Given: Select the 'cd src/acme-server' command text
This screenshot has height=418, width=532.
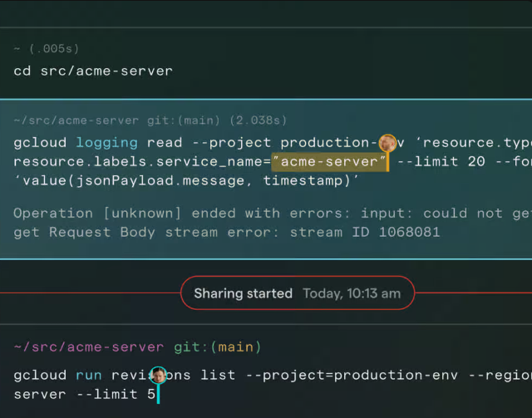Looking at the screenshot, I should [x=93, y=71].
